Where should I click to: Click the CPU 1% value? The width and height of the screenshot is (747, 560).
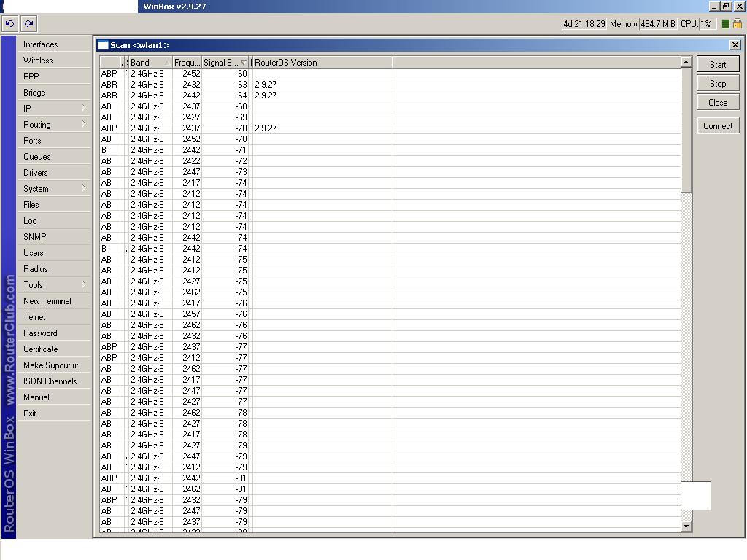707,24
